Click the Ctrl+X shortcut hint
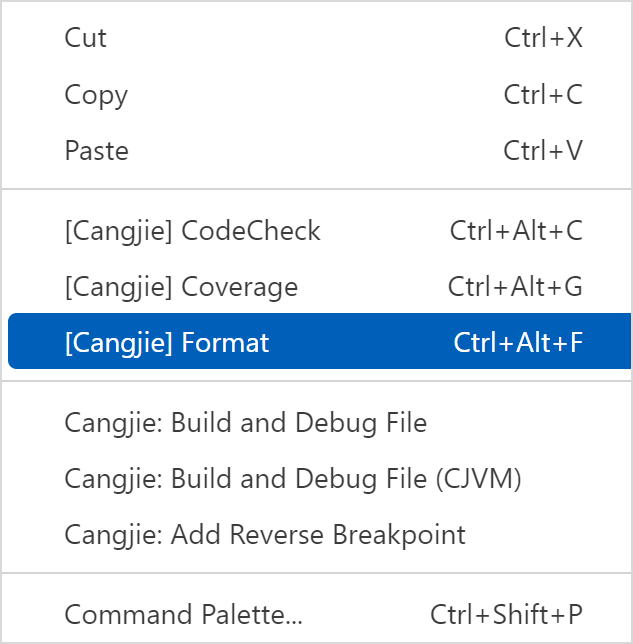Viewport: 633px width, 644px height. click(x=543, y=38)
